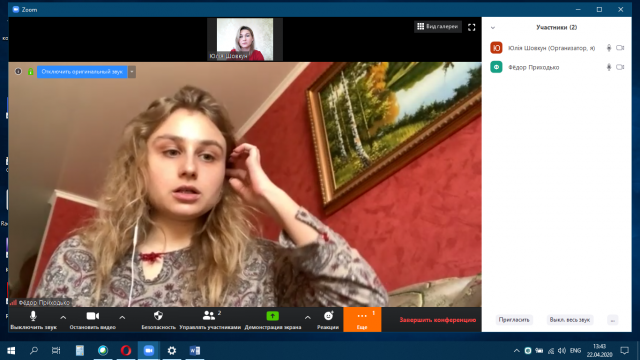The height and width of the screenshot is (360, 640).
Task: Open video options arrow next to camera
Action: coord(122,317)
